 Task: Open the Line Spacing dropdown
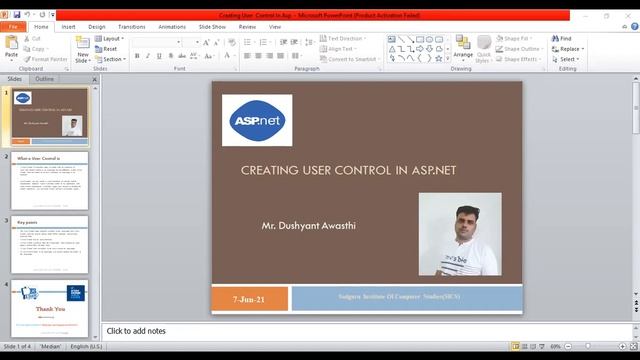[309, 42]
